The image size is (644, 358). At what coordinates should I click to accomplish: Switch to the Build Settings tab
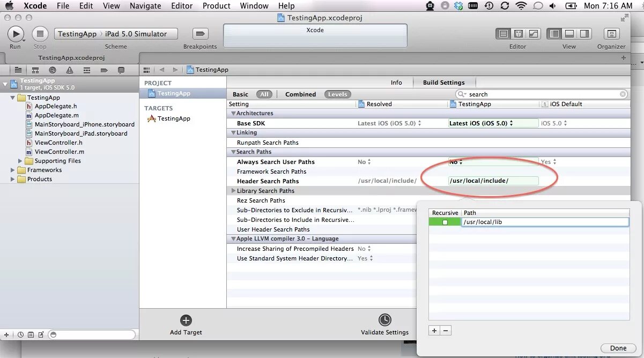click(443, 83)
